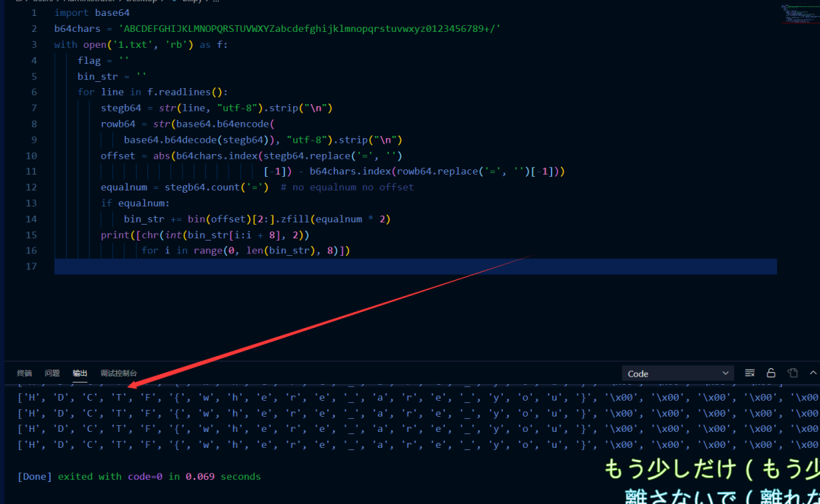Click 'offset' variable on line 10
820x504 pixels.
(x=118, y=156)
